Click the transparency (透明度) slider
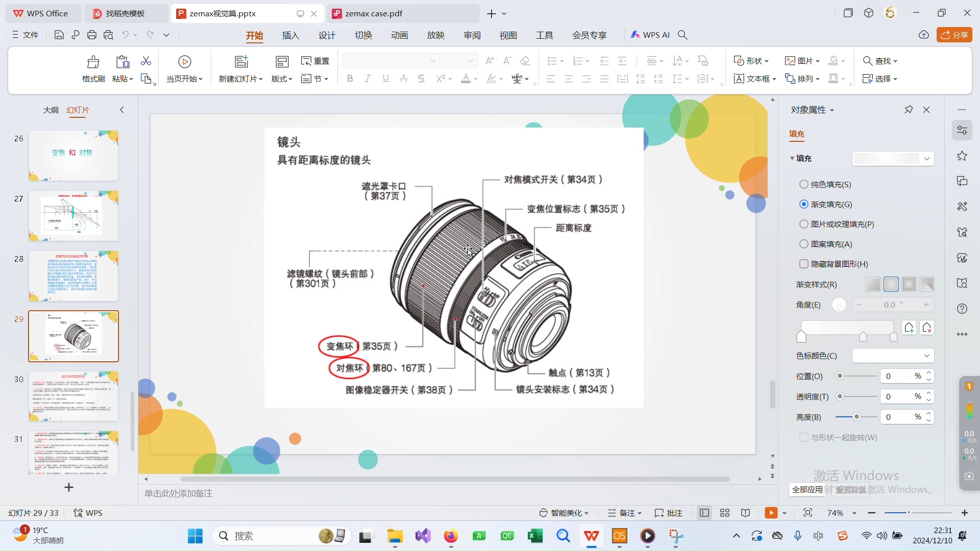The height and width of the screenshot is (551, 980). tap(856, 396)
